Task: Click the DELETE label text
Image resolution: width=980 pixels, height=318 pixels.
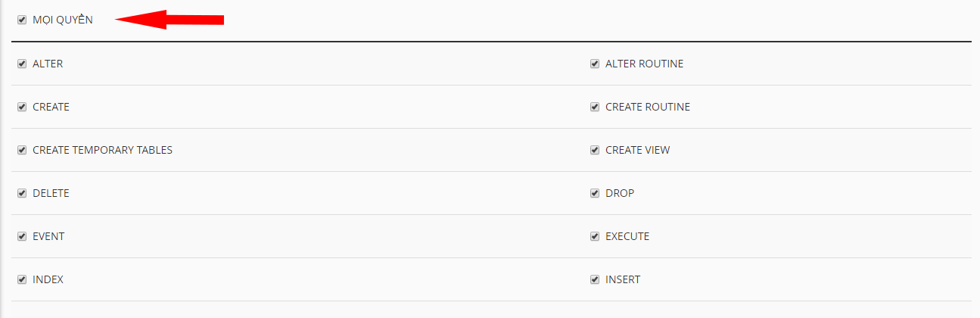Action: [51, 193]
